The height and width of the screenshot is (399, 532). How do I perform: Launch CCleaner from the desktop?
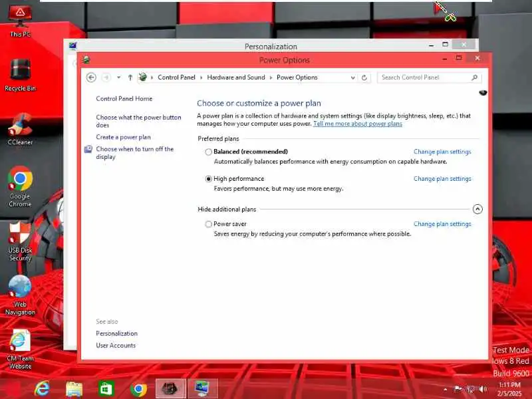pyautogui.click(x=20, y=129)
